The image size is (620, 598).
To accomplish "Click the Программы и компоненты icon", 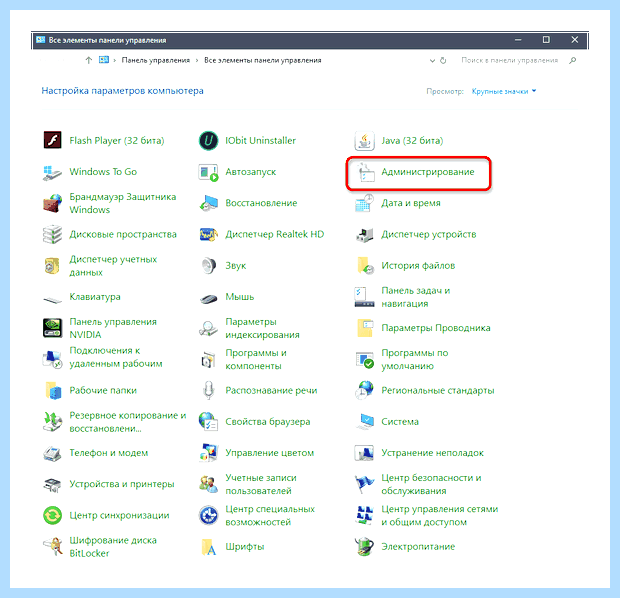I will (x=208, y=360).
